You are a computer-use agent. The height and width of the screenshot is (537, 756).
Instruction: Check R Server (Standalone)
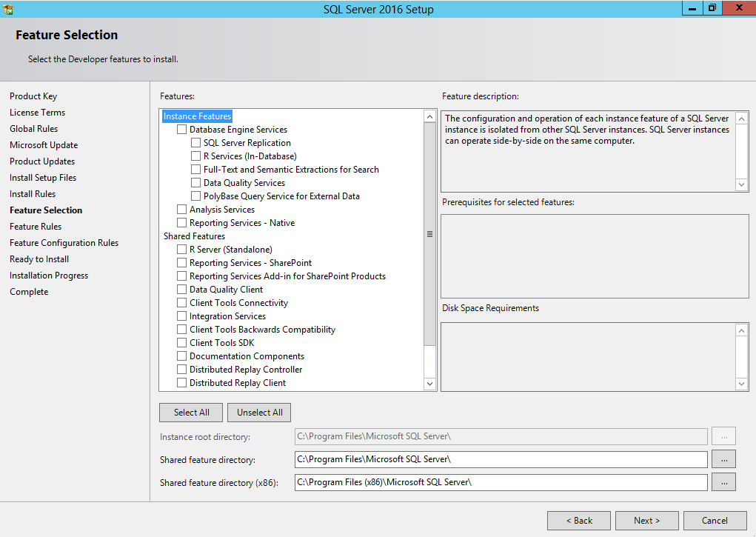[x=181, y=250]
